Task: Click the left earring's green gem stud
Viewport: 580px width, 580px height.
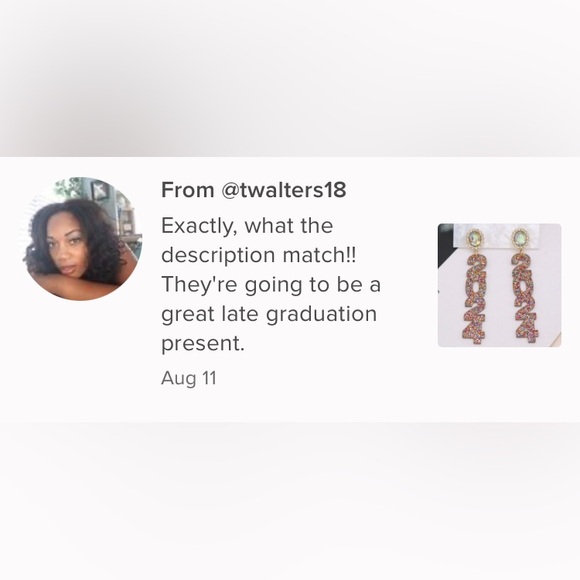Action: click(x=475, y=238)
